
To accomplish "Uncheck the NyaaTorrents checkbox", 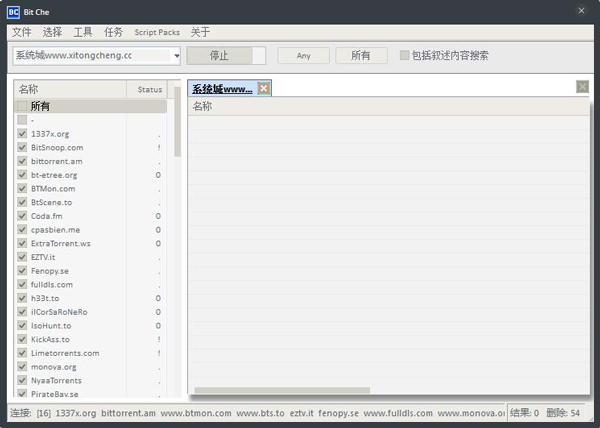I will pyautogui.click(x=22, y=381).
